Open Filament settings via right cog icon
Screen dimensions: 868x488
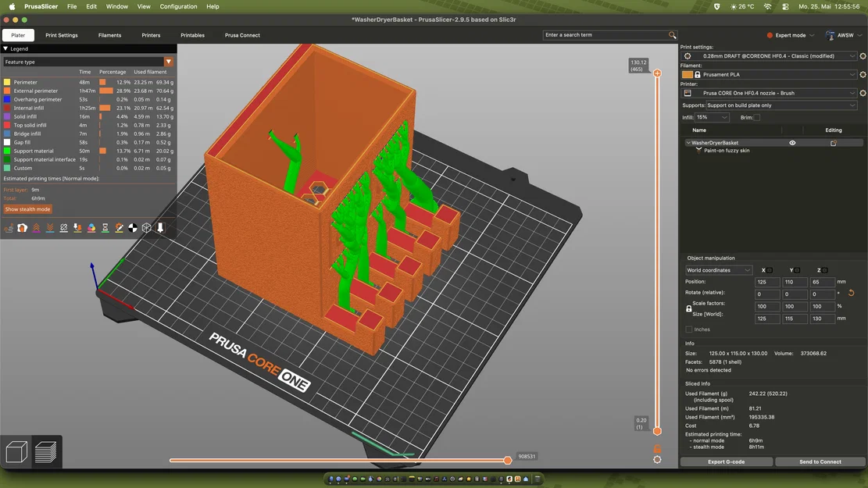[863, 75]
